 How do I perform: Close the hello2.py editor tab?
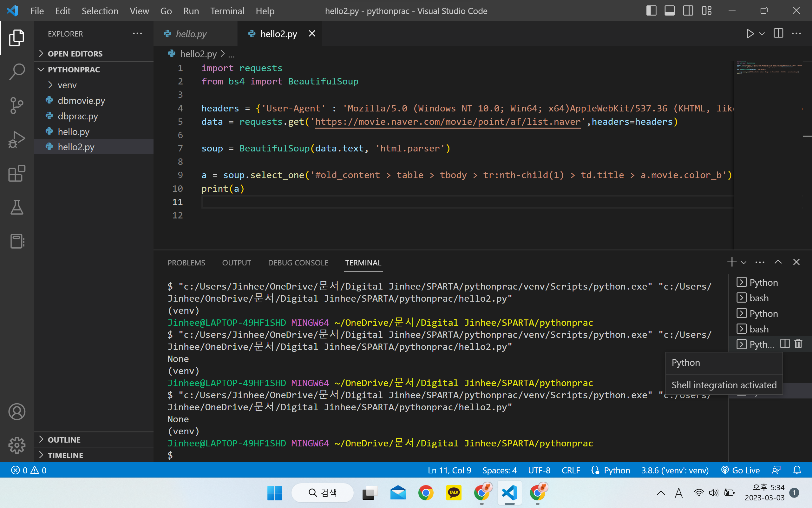tap(312, 34)
